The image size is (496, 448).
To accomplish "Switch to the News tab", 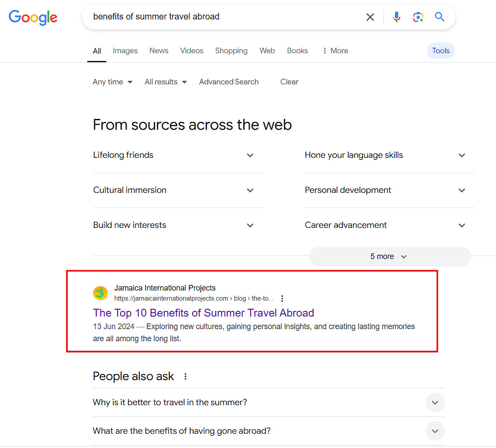I will click(159, 51).
